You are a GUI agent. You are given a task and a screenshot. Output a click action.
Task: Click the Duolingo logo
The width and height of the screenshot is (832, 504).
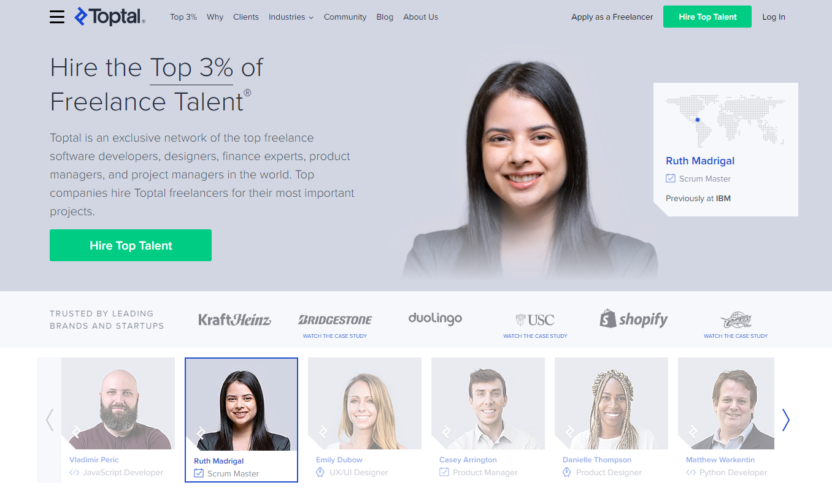tap(435, 318)
